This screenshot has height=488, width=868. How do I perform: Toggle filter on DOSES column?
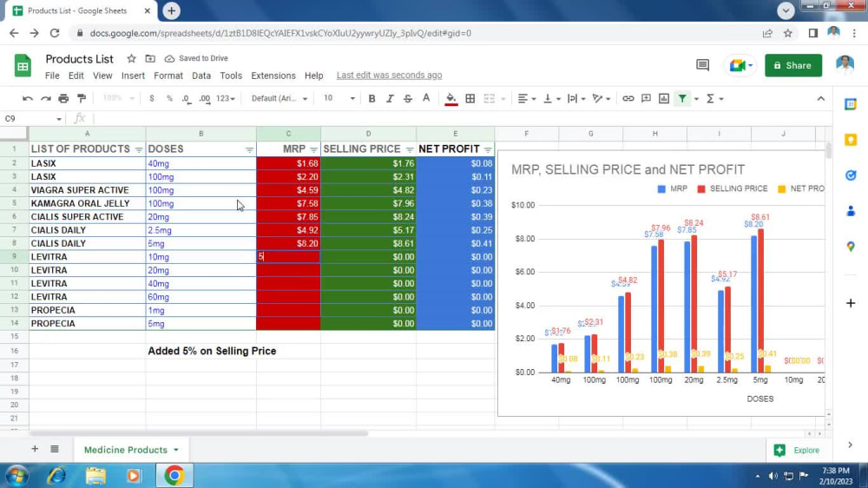pyautogui.click(x=249, y=149)
